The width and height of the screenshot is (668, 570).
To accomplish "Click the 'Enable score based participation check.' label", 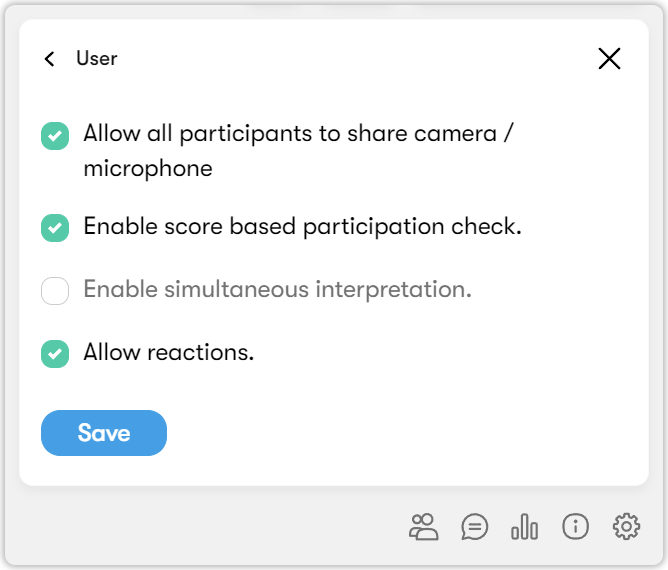I will [x=302, y=227].
